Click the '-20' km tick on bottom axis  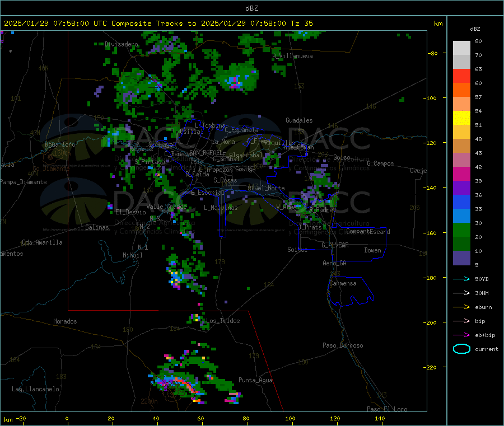pyautogui.click(x=21, y=419)
